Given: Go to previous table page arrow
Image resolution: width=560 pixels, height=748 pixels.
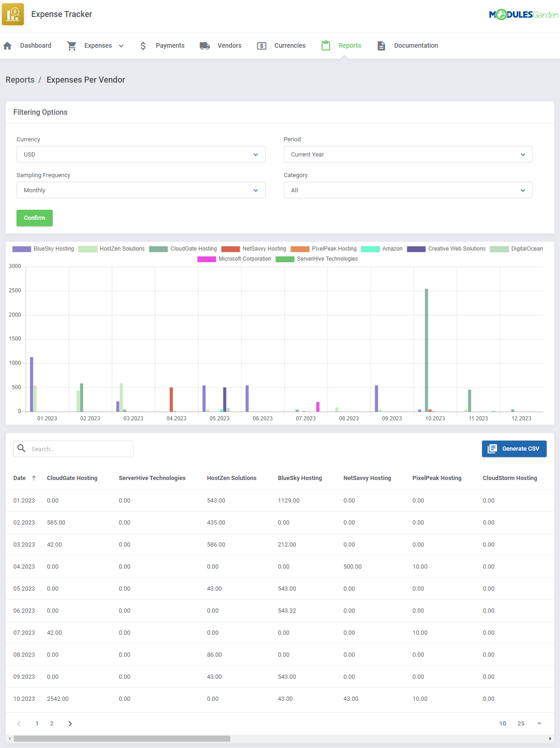Looking at the screenshot, I should click(x=19, y=724).
